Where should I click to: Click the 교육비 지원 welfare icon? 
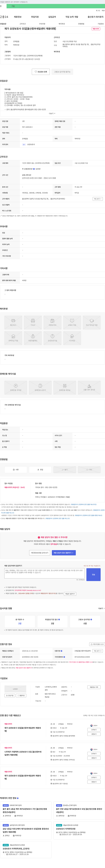[x=72, y=322]
